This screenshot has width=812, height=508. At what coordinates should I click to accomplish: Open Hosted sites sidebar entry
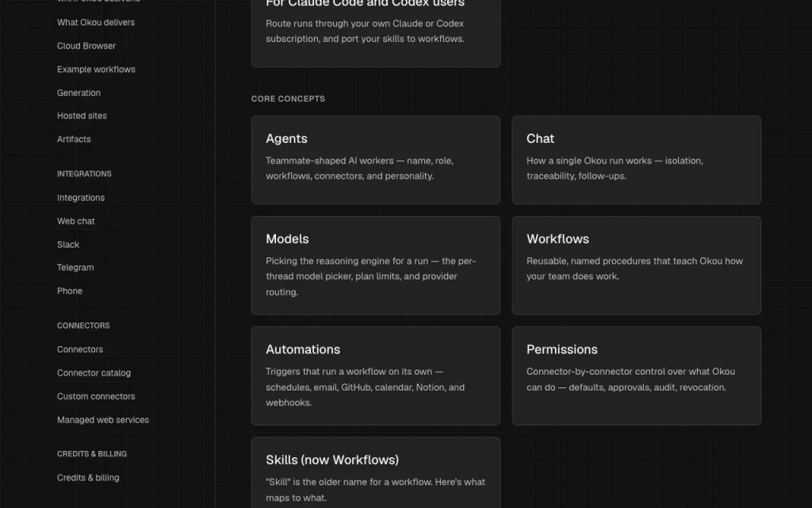coord(82,116)
